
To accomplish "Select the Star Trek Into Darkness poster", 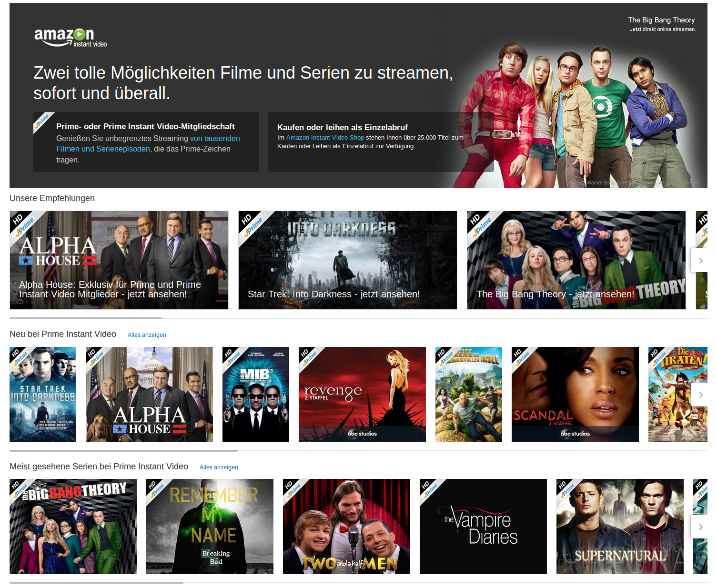I will pyautogui.click(x=43, y=395).
